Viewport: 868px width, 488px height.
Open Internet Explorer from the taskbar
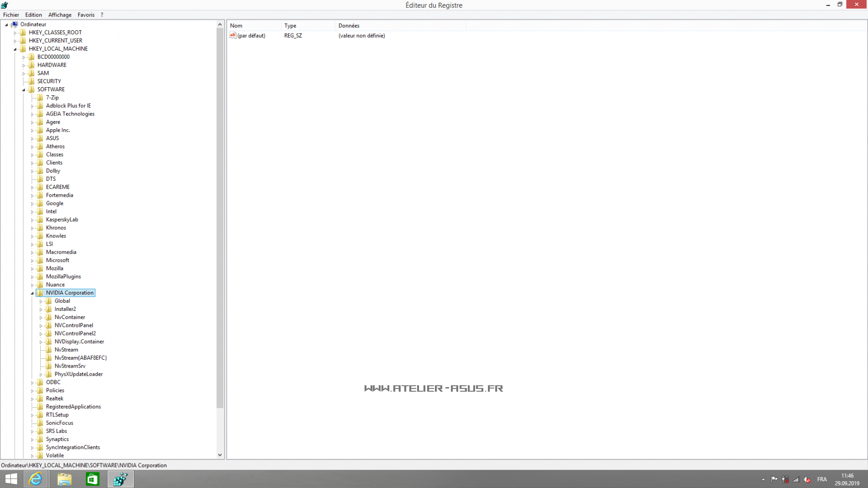coord(36,479)
